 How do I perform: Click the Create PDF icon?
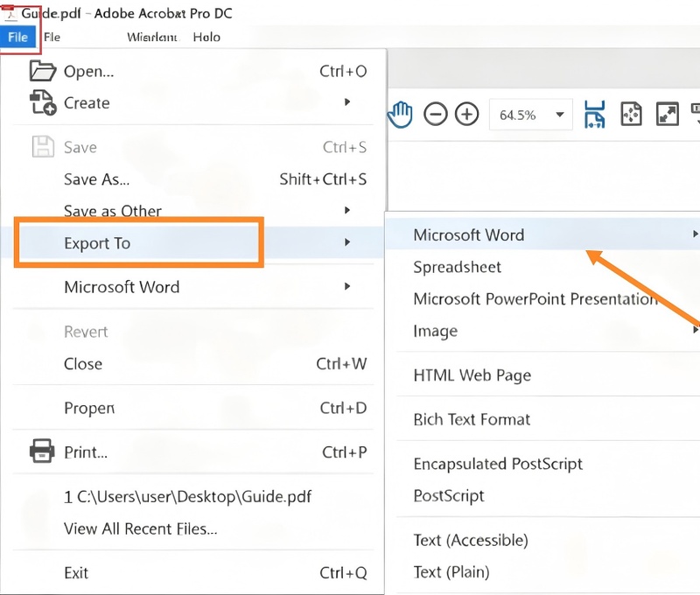[x=43, y=102]
